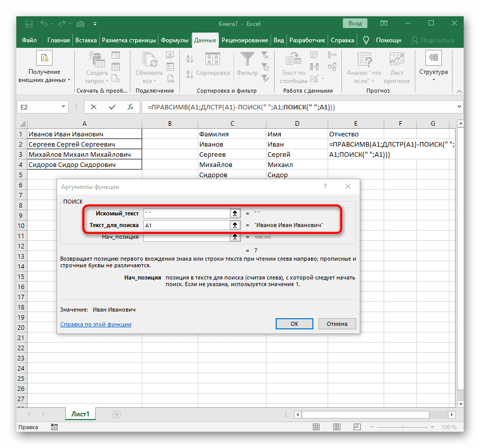
Task: Cancel formula entry with X icon
Action: pyautogui.click(x=94, y=107)
